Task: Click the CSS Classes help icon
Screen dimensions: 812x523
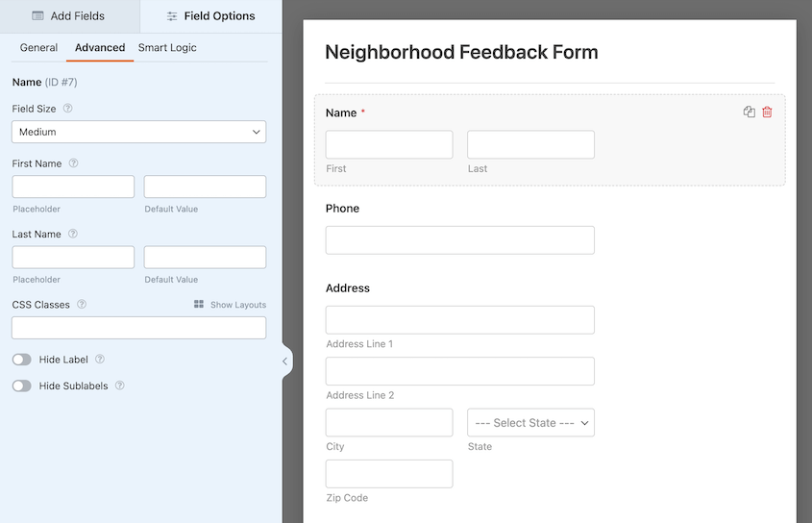Action: [82, 305]
